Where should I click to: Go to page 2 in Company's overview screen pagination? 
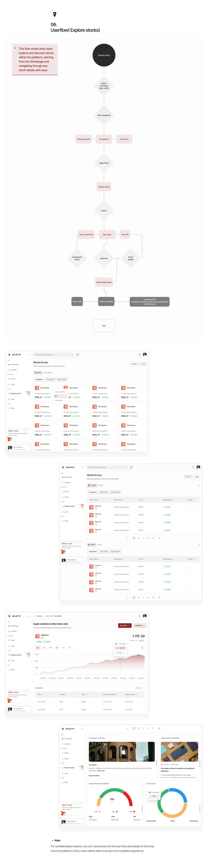pyautogui.click(x=139, y=728)
